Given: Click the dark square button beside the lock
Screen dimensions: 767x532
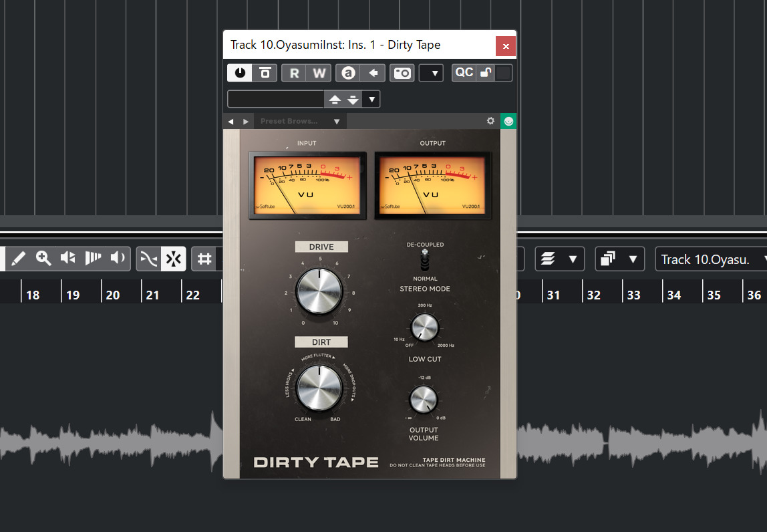Looking at the screenshot, I should [x=503, y=72].
